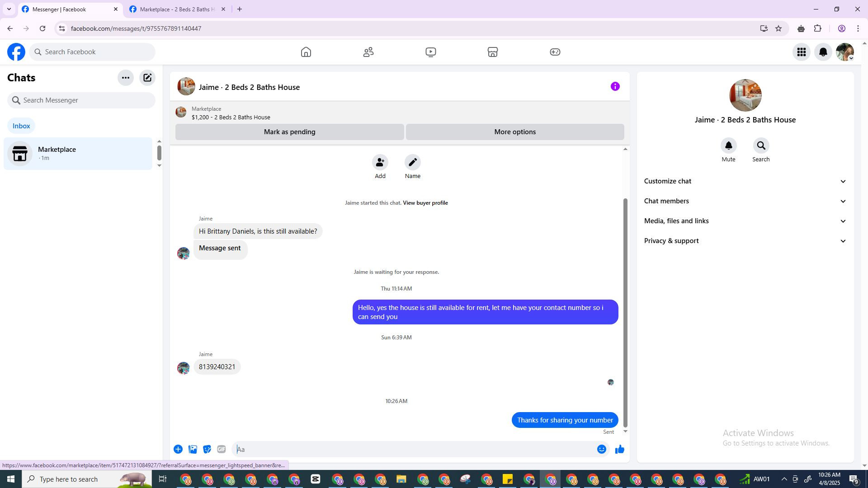Open Marketplace from the top navigation
Image resolution: width=868 pixels, height=488 pixels.
click(492, 52)
